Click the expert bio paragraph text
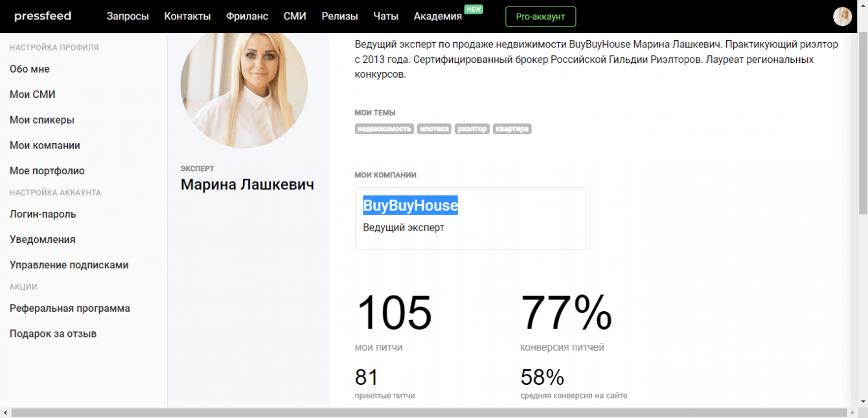Screen dimensions: 868x418 tap(597, 60)
